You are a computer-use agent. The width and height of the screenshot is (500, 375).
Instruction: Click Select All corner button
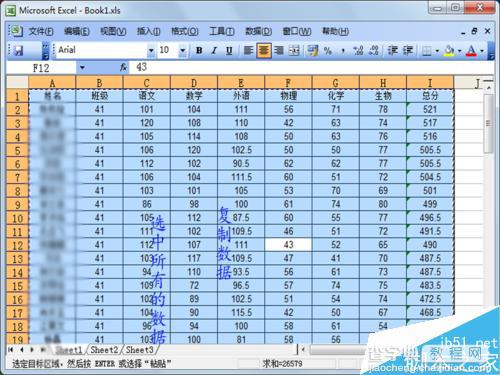point(17,83)
